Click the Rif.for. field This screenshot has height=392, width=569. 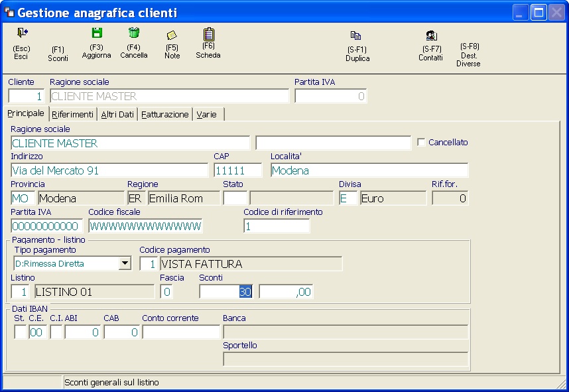tap(450, 198)
